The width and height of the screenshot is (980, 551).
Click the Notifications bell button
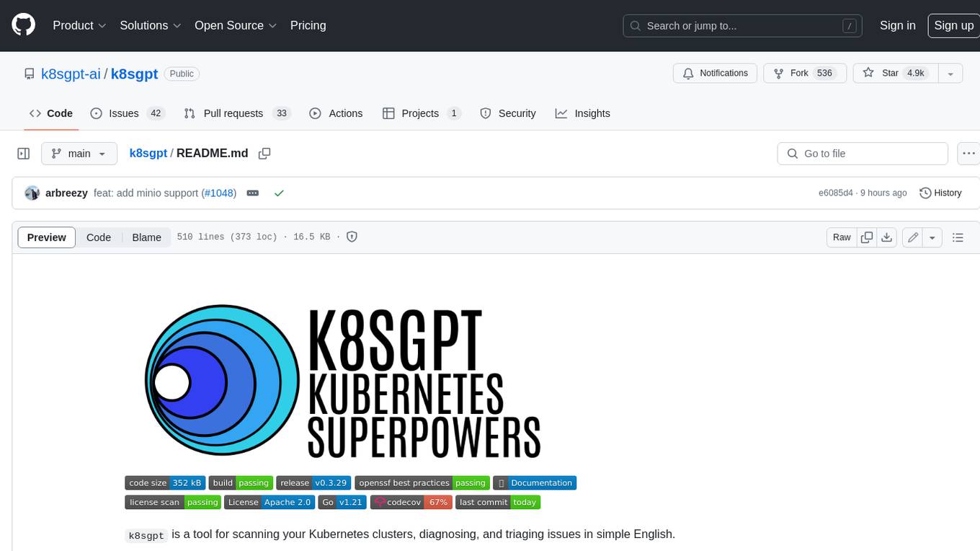tap(715, 74)
